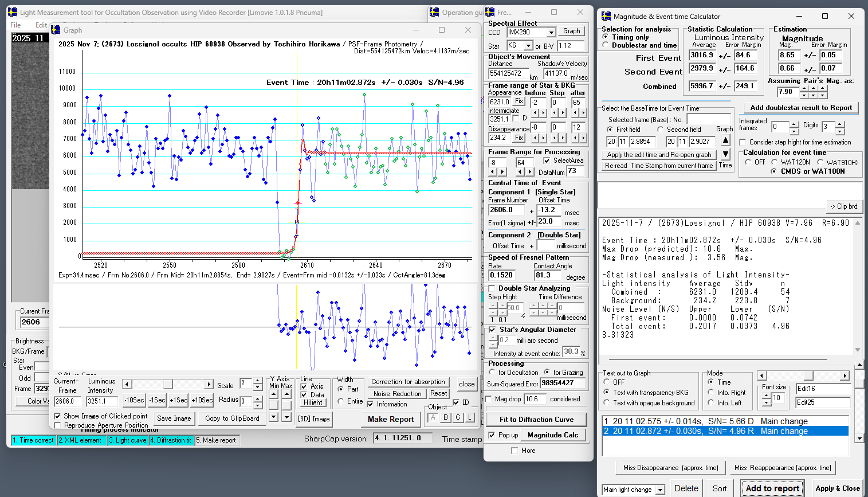Open the File menu

pos(15,25)
